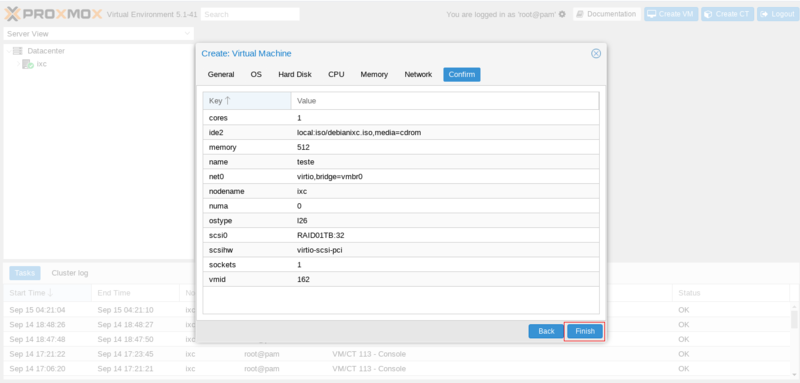The image size is (800, 383).
Task: Open the CPU tab
Action: (x=336, y=74)
